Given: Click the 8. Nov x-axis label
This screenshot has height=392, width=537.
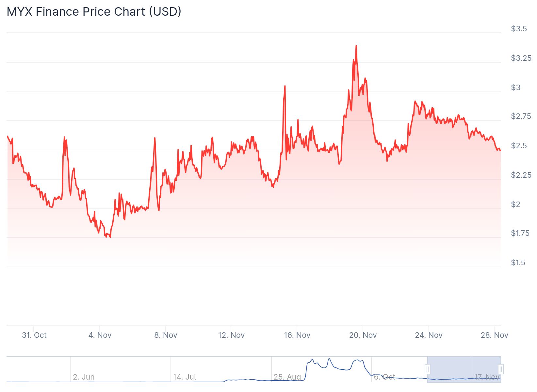Looking at the screenshot, I should coord(166,335).
